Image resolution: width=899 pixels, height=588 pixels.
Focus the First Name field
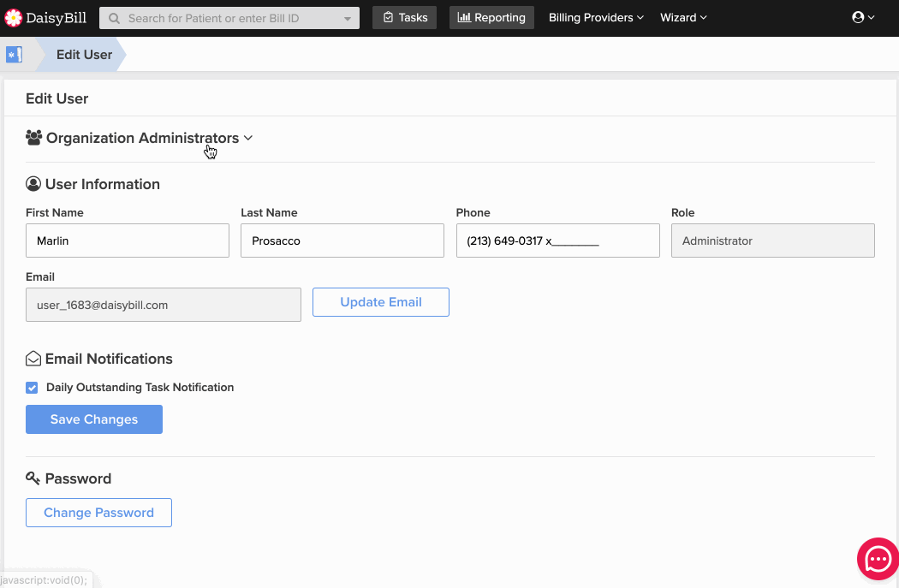point(128,241)
